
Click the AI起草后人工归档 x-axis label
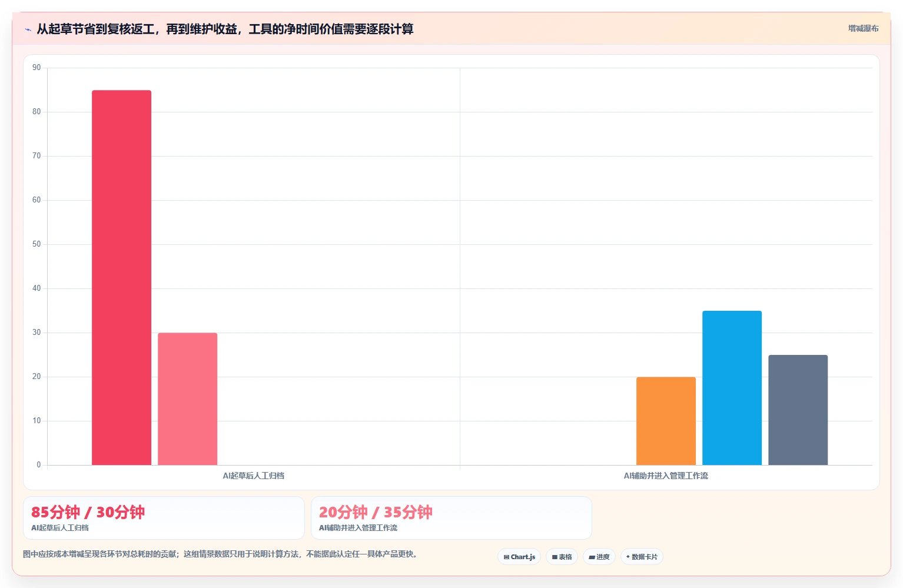[253, 476]
